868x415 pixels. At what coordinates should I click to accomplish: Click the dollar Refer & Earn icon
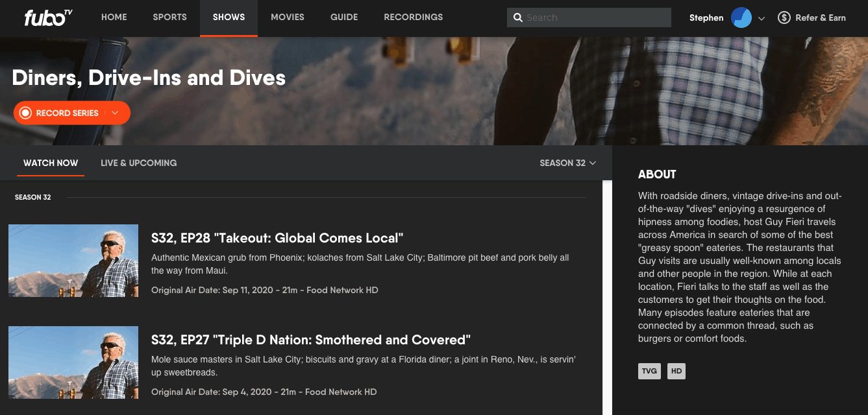[784, 18]
